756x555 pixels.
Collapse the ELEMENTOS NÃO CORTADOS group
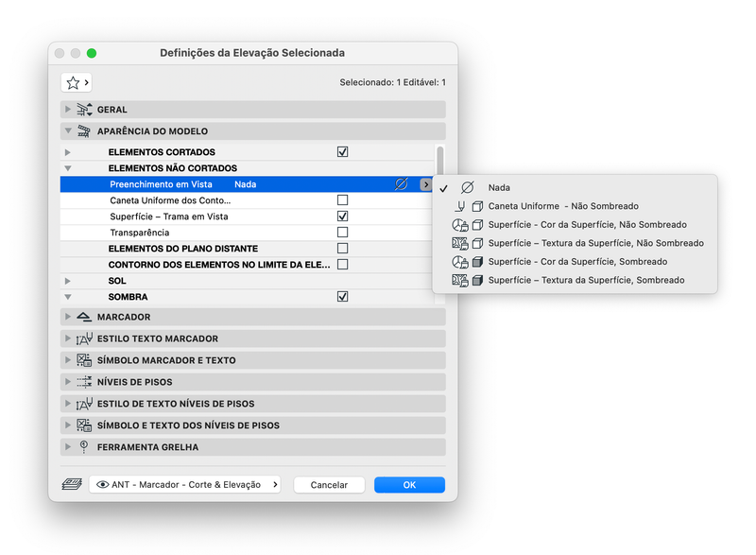68,168
